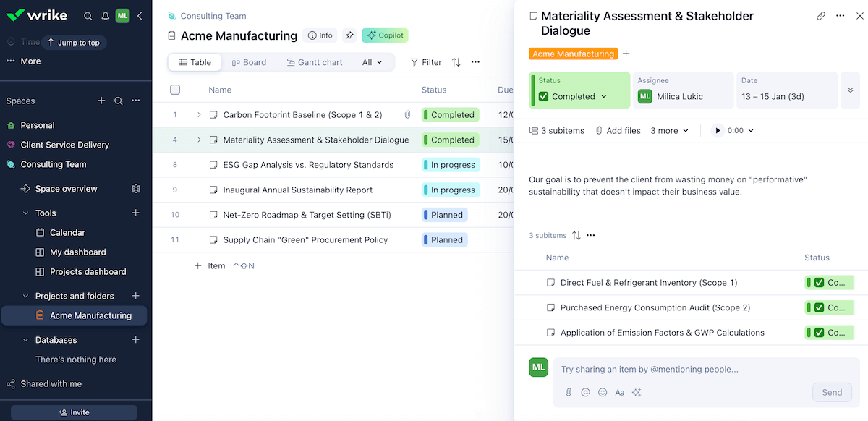Open Space overview settings gear

coord(136,189)
